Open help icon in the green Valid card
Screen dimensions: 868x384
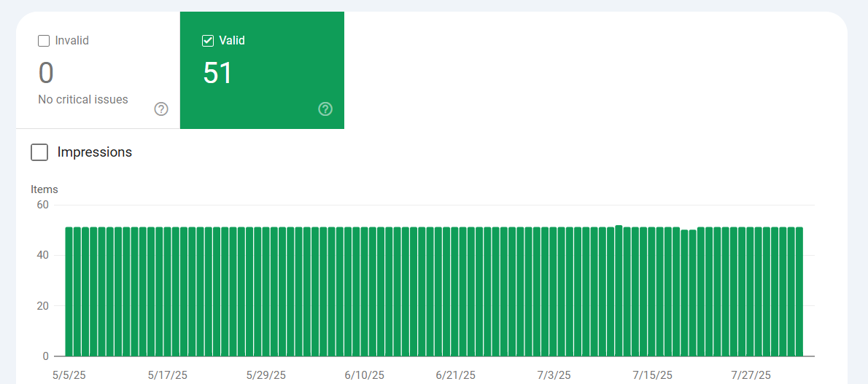click(325, 109)
